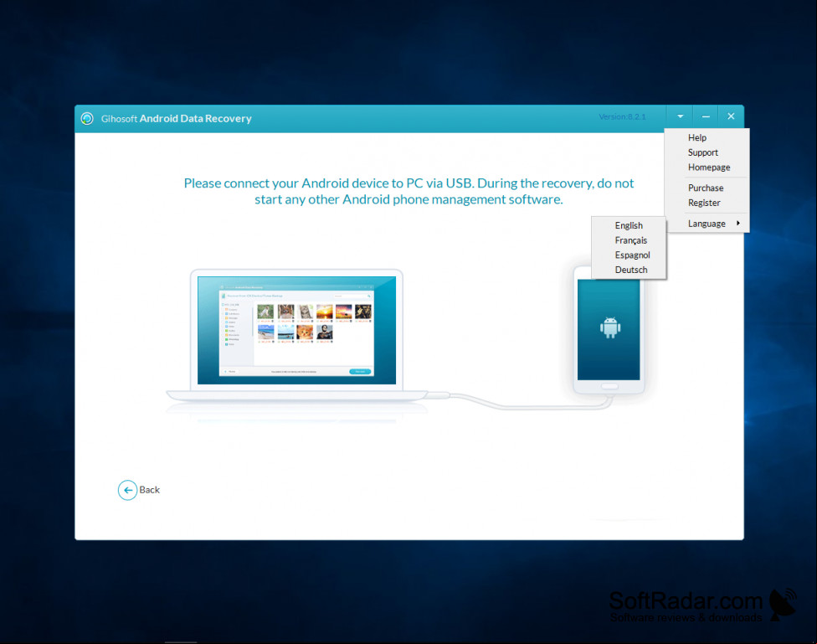The width and height of the screenshot is (817, 644).
Task: Switch language to English
Action: (x=629, y=225)
